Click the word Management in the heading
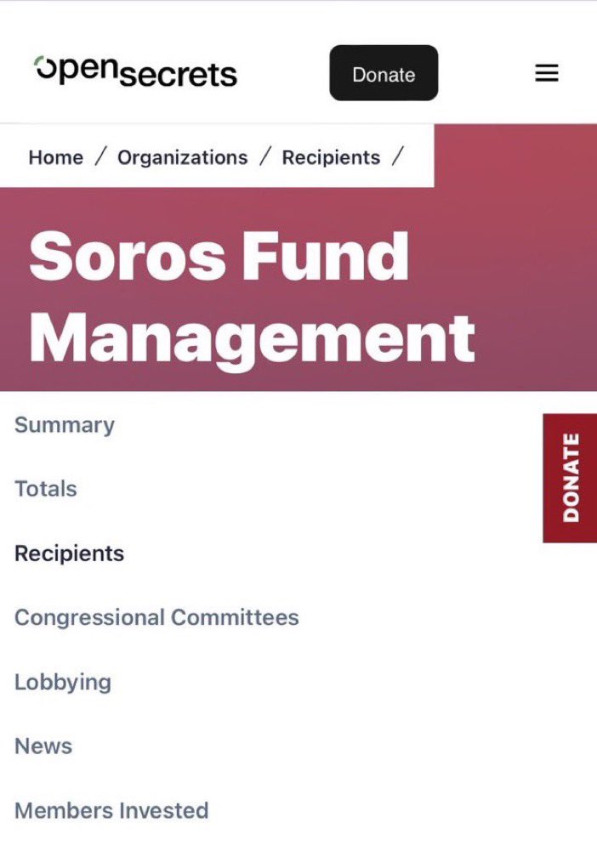 pyautogui.click(x=252, y=338)
